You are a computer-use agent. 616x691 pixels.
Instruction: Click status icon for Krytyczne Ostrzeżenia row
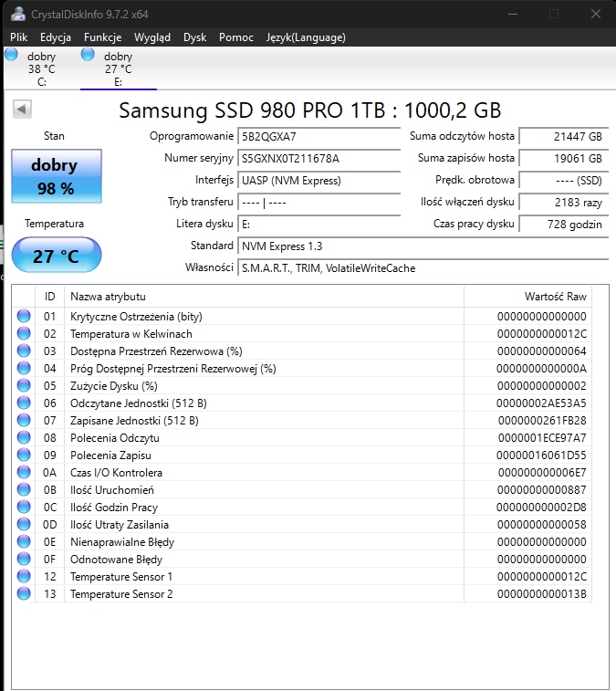point(23,317)
